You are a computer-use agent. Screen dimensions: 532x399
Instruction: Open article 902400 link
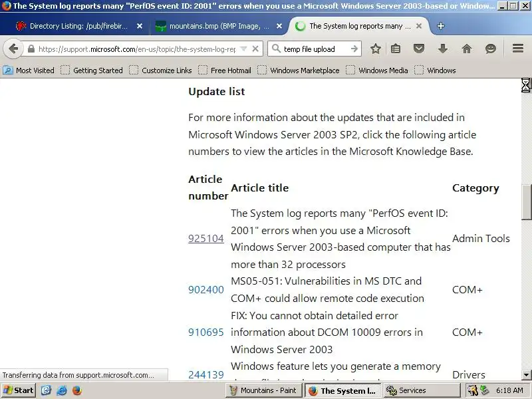click(206, 290)
